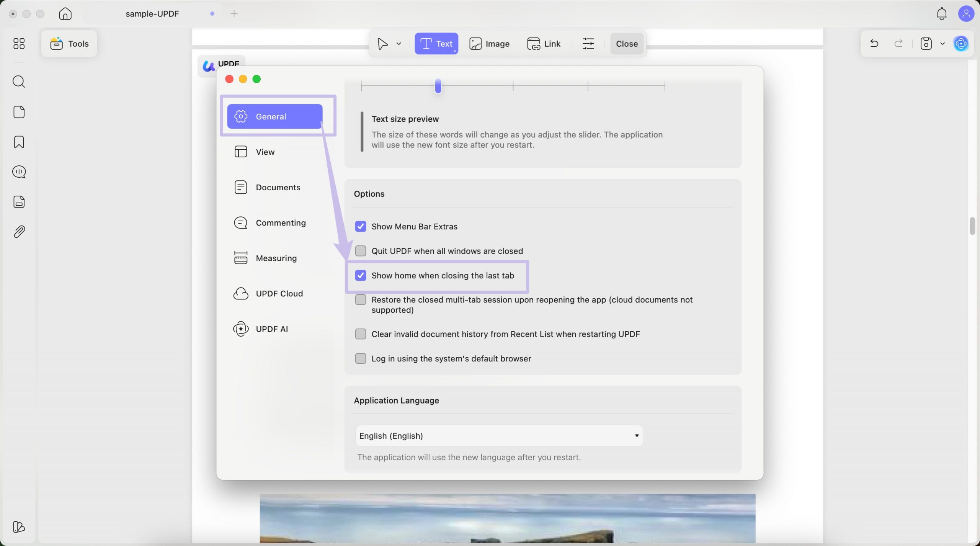Uncheck Show Menu Bar Extras
The image size is (980, 546).
point(360,226)
